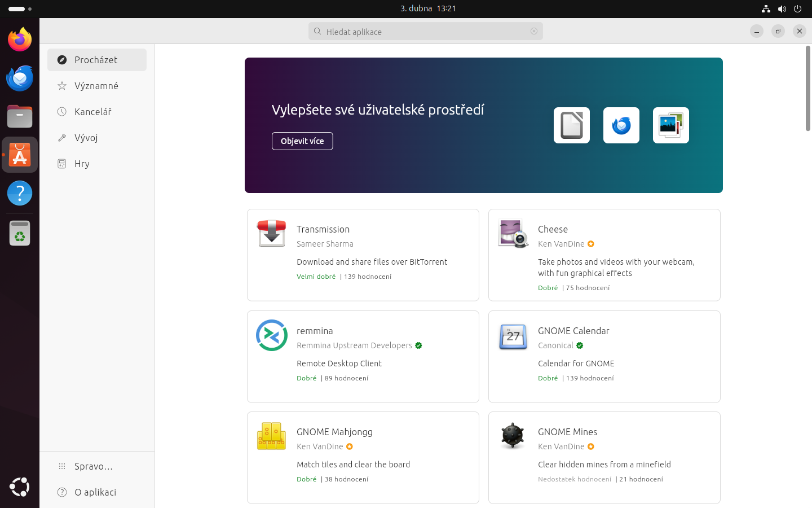Click the remmina app icon
Screen dimensions: 812x508
tap(271, 335)
